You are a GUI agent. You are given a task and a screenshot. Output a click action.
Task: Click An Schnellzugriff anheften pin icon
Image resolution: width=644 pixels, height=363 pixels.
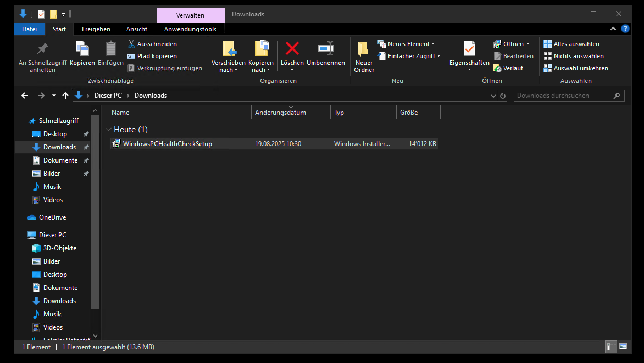coord(42,49)
